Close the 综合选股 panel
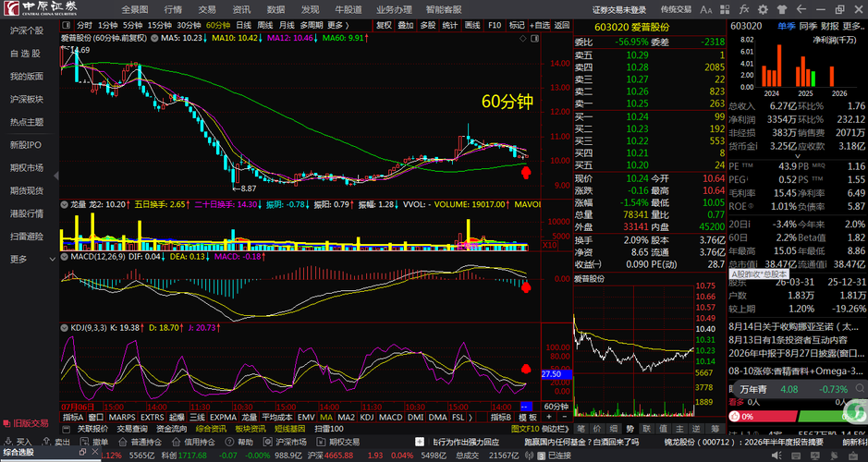This screenshot has height=462, width=868. coord(94,452)
